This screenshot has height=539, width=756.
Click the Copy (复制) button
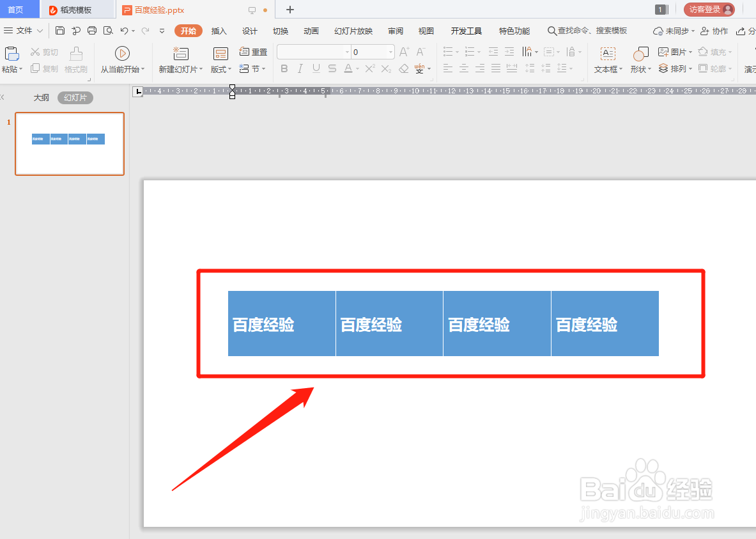[44, 68]
